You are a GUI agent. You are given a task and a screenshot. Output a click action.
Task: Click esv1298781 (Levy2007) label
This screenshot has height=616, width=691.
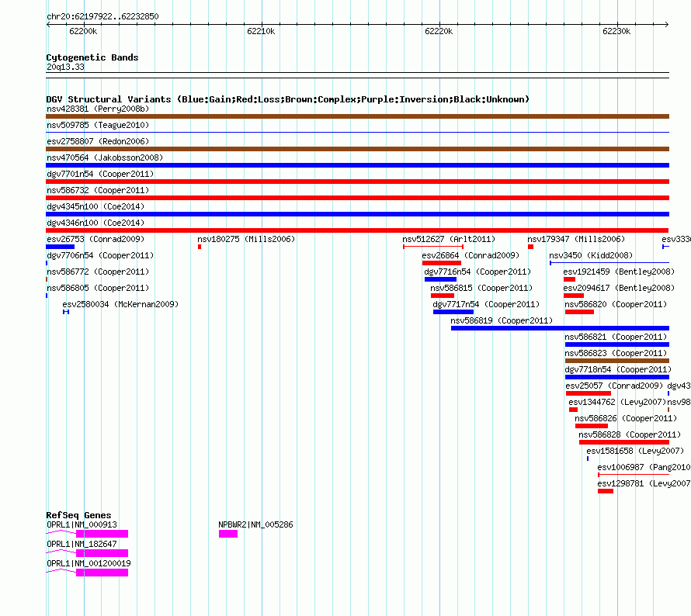[x=644, y=483]
